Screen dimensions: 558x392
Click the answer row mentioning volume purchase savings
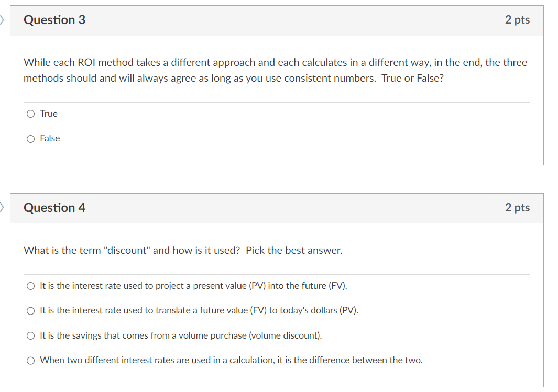click(x=181, y=335)
